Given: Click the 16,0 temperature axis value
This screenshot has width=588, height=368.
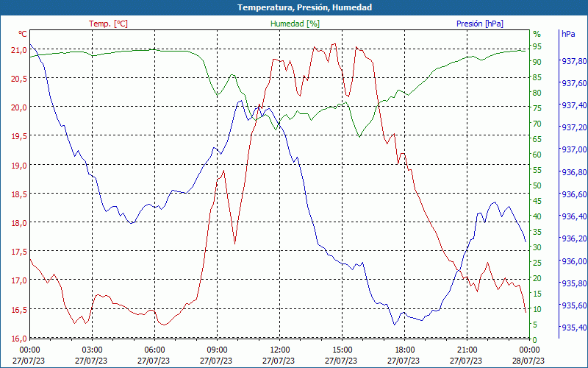Looking at the screenshot, I should pos(18,339).
